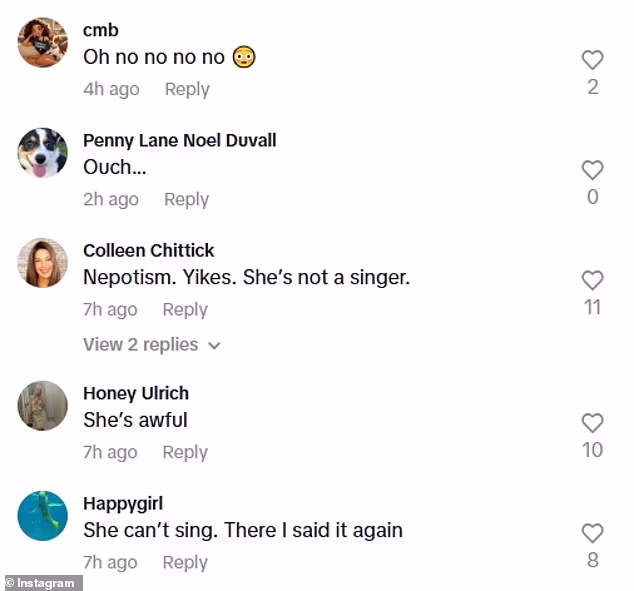Reply to Honey Ulrich's comment
This screenshot has width=634, height=591.
pos(185,452)
